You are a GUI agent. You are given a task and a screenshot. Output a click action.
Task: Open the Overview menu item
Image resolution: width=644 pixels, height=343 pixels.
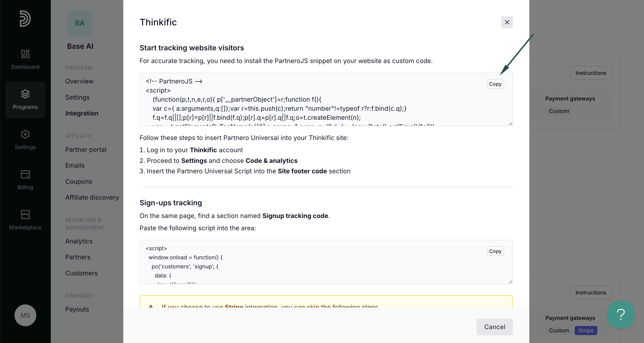(x=79, y=81)
